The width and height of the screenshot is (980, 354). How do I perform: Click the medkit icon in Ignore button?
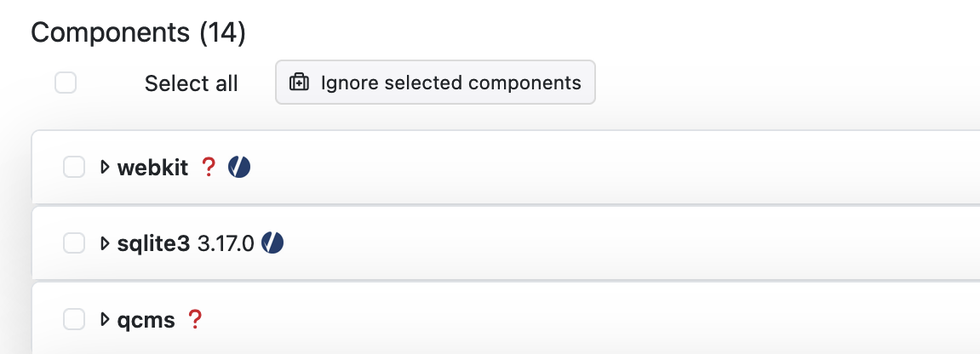[x=299, y=83]
